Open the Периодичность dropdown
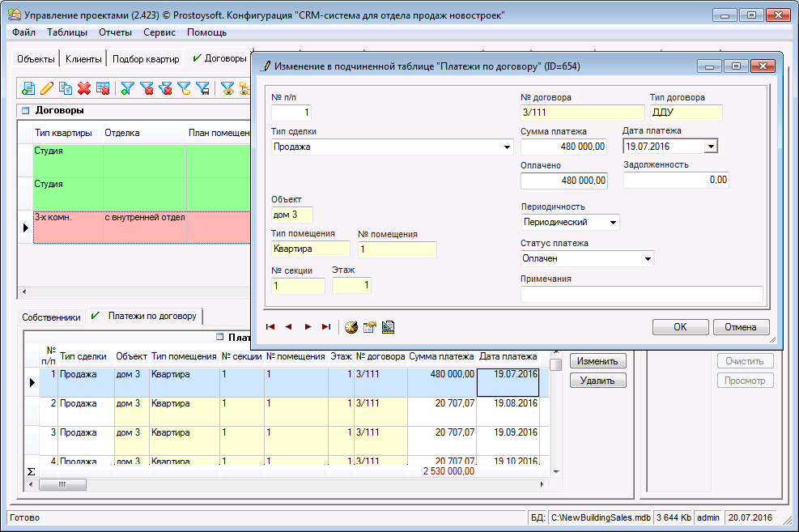Viewport: 799px width, 532px height. (613, 222)
